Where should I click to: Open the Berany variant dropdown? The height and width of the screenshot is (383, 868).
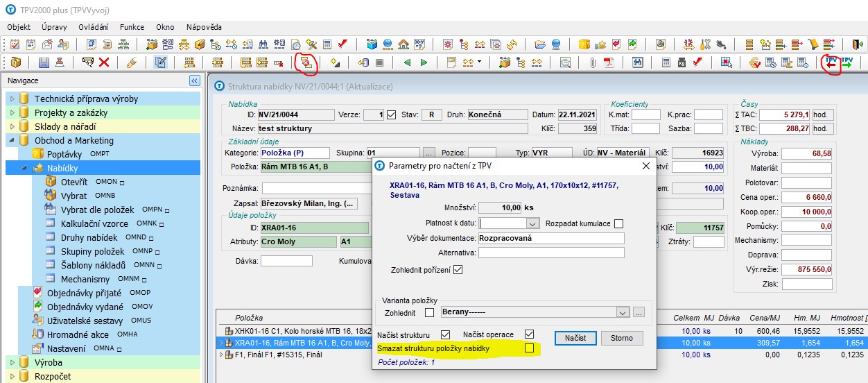623,312
